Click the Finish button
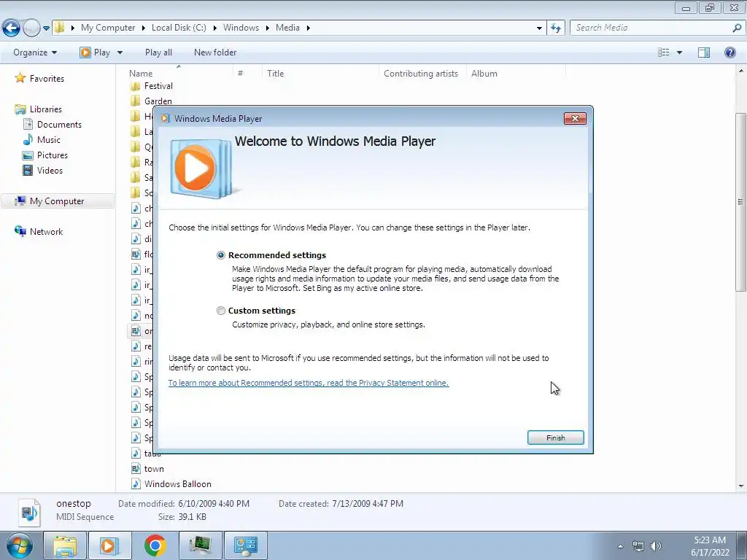 [555, 437]
